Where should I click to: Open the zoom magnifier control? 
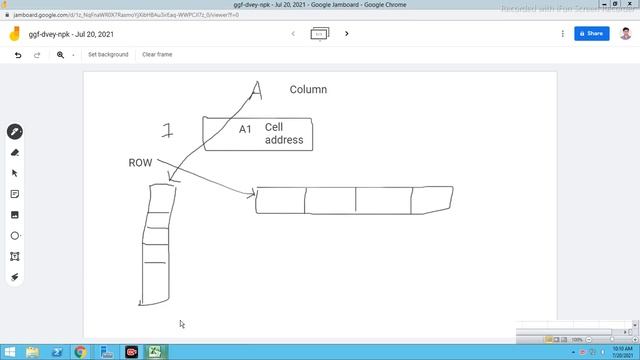coord(60,55)
